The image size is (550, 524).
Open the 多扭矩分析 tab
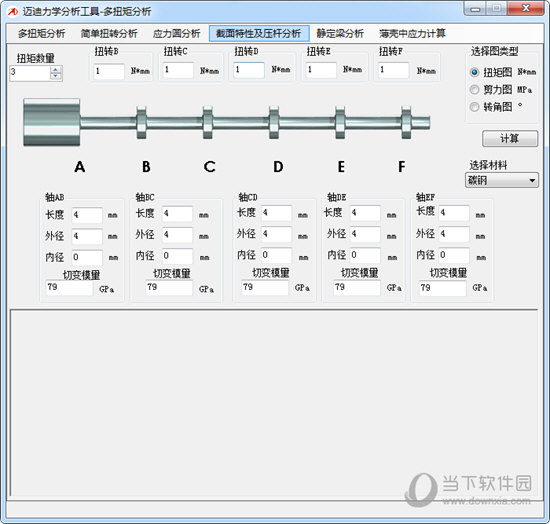click(x=41, y=34)
